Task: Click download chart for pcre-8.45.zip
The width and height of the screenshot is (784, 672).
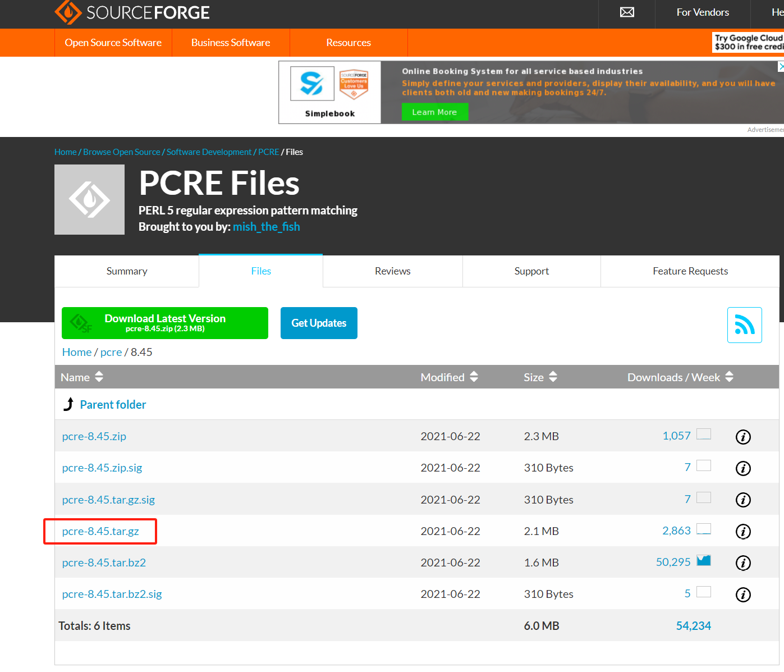Action: [704, 434]
